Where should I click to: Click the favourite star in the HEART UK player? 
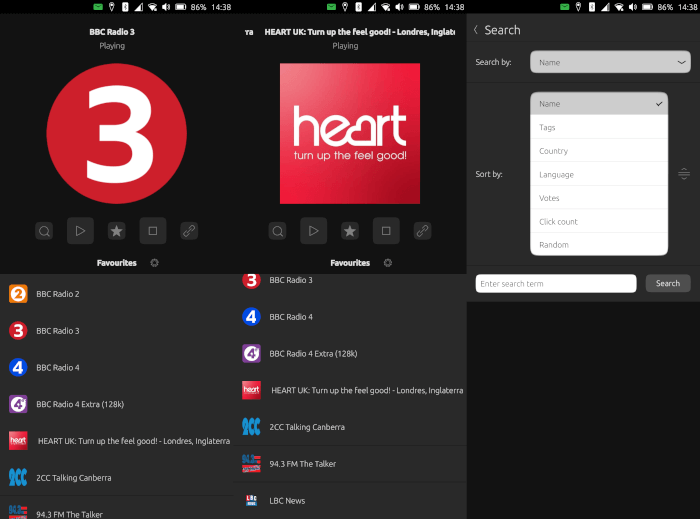click(x=350, y=231)
